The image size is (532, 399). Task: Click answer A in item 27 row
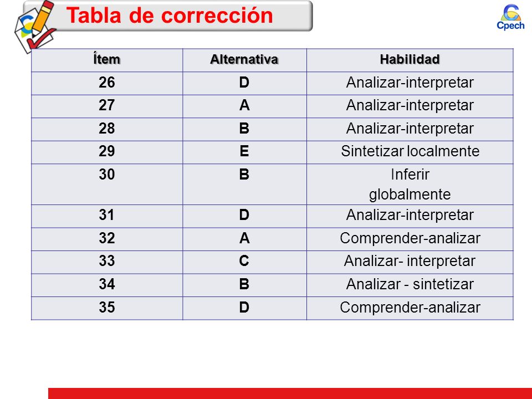point(244,106)
